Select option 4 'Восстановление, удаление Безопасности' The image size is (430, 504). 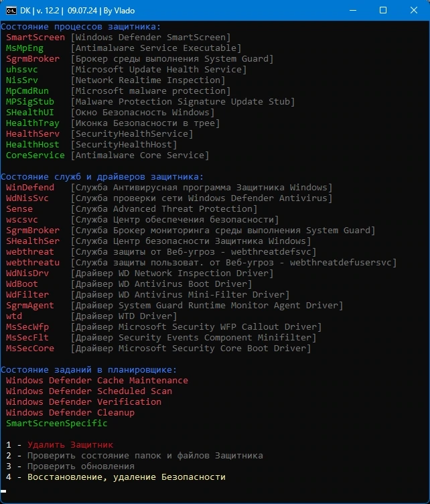116,477
